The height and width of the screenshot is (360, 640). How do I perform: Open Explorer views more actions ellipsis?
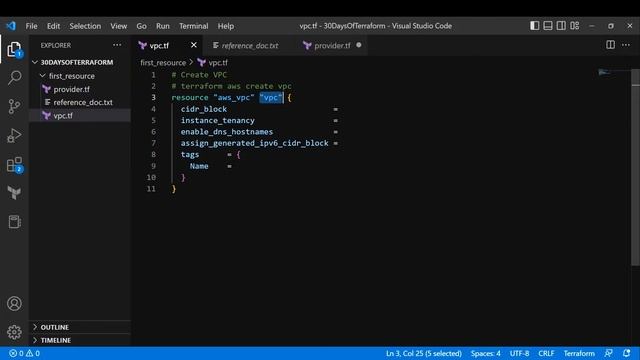117,45
